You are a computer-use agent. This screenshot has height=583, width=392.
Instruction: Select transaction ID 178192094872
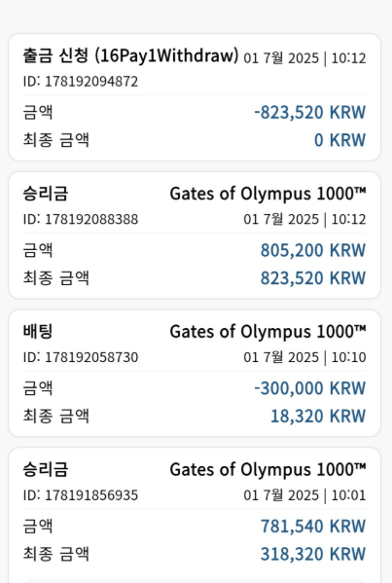click(81, 82)
